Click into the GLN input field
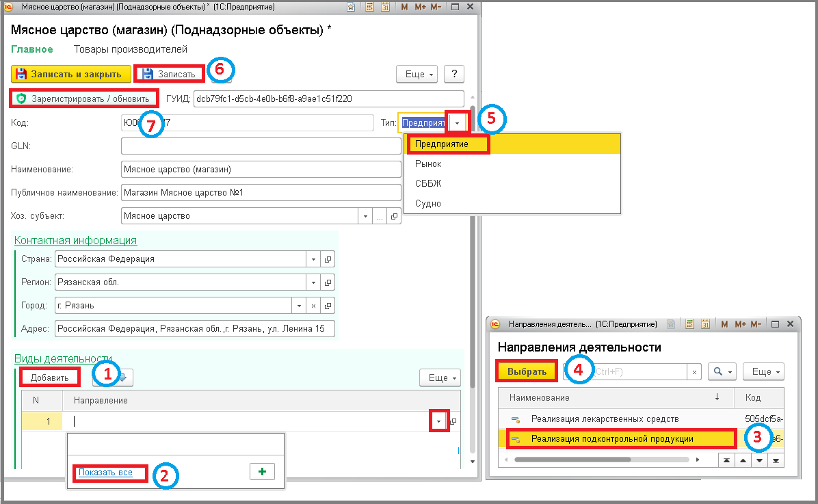Image resolution: width=818 pixels, height=504 pixels. pyautogui.click(x=261, y=146)
